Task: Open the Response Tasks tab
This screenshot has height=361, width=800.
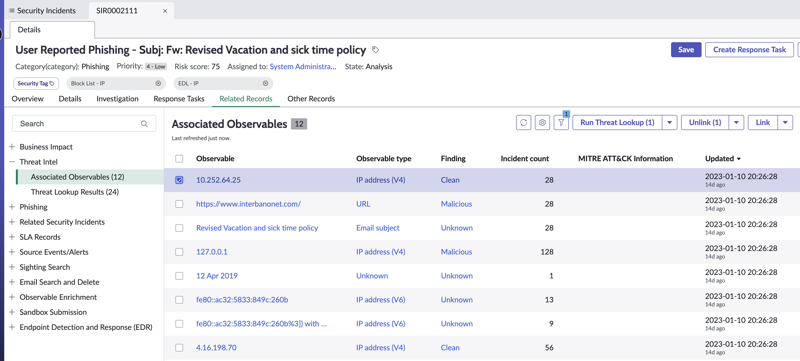Action: [x=179, y=99]
